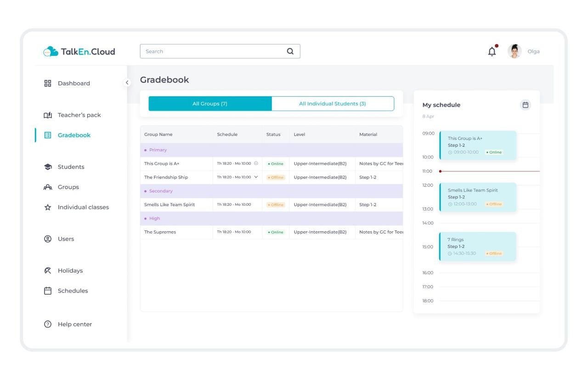This screenshot has width=588, height=380.
Task: Click the Students graduation cap icon
Action: click(48, 167)
